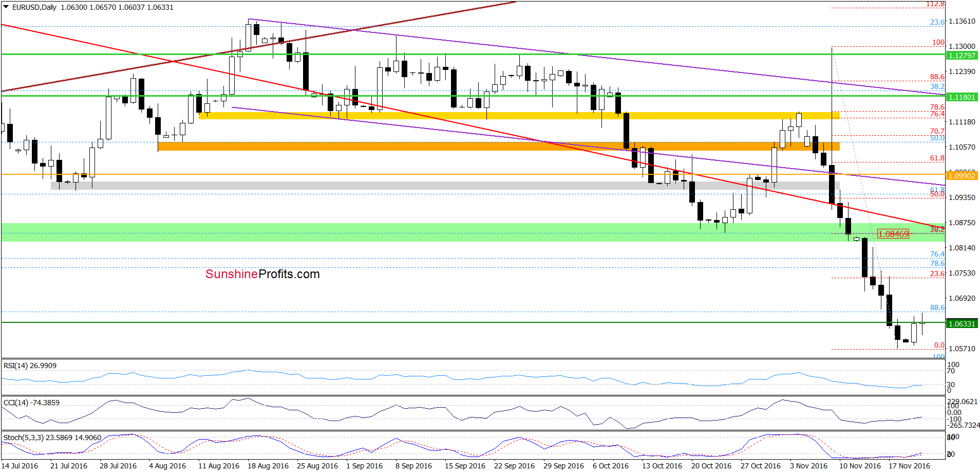
Task: Click the 1.11180 value on price axis
Action: (x=962, y=122)
